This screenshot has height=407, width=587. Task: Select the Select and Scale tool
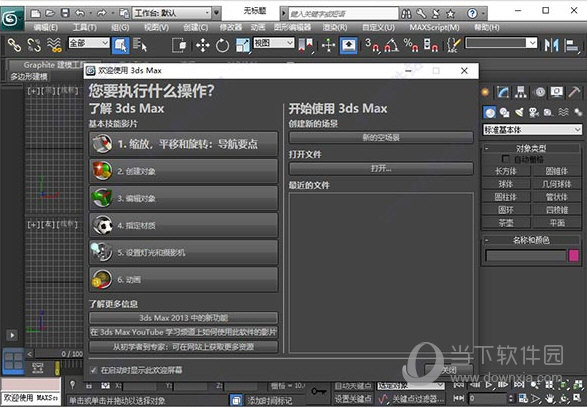pyautogui.click(x=243, y=45)
